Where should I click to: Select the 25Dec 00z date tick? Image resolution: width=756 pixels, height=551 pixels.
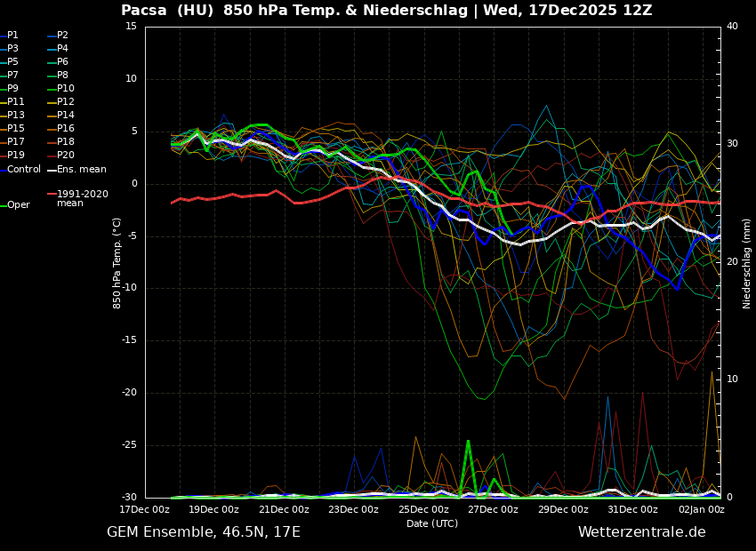pos(423,510)
